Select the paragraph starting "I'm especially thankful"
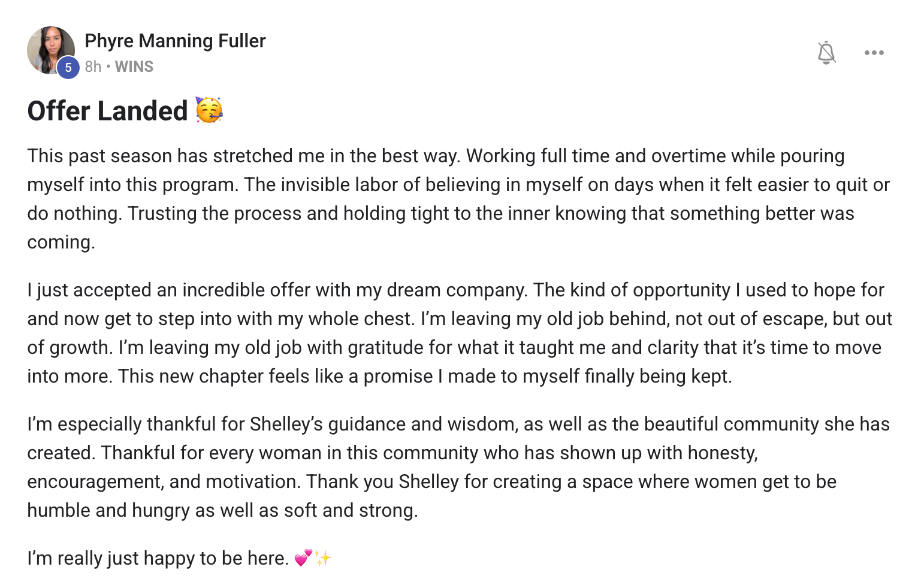The height and width of the screenshot is (582, 924). [458, 467]
